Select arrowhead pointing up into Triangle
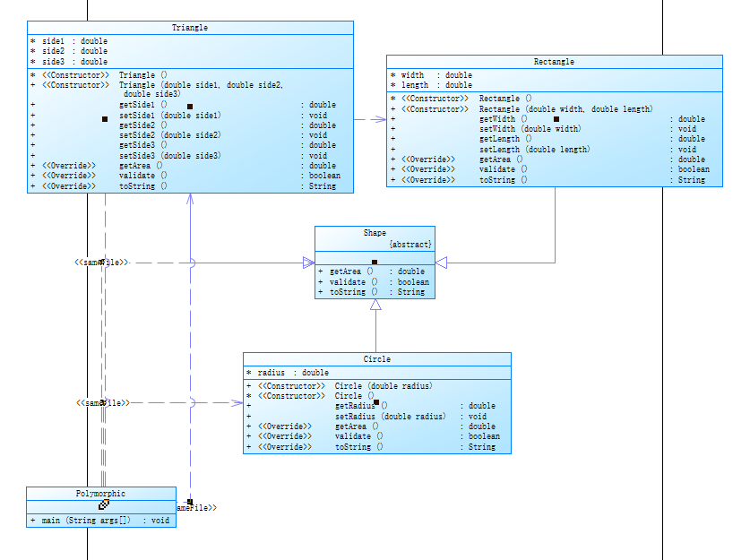This screenshot has height=560, width=750. pyautogui.click(x=190, y=200)
